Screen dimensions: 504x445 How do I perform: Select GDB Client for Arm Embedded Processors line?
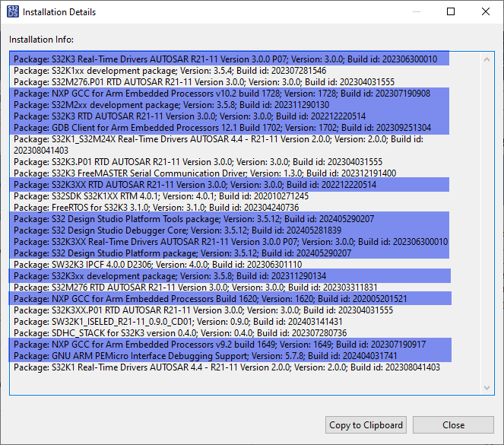(x=222, y=128)
